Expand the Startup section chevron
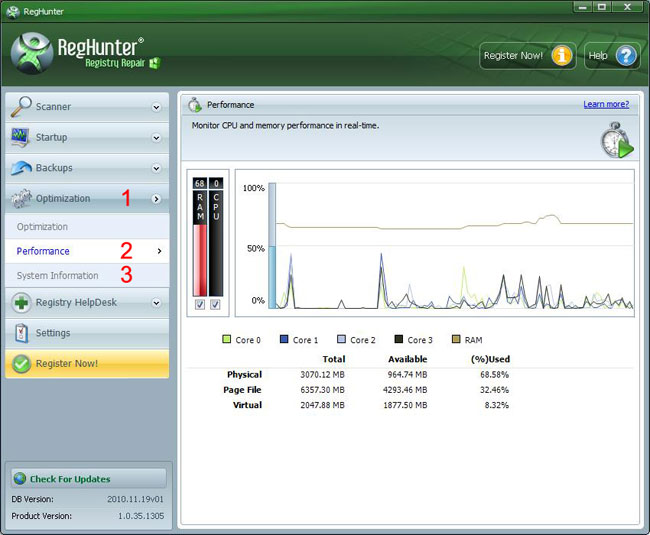This screenshot has height=535, width=650. [x=156, y=138]
